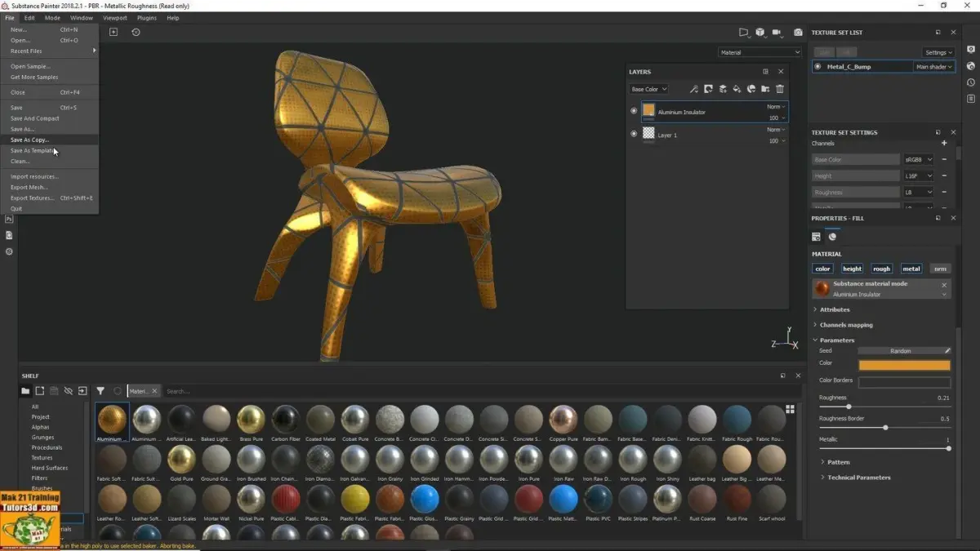Click the 3D cube view mode icon

[760, 33]
